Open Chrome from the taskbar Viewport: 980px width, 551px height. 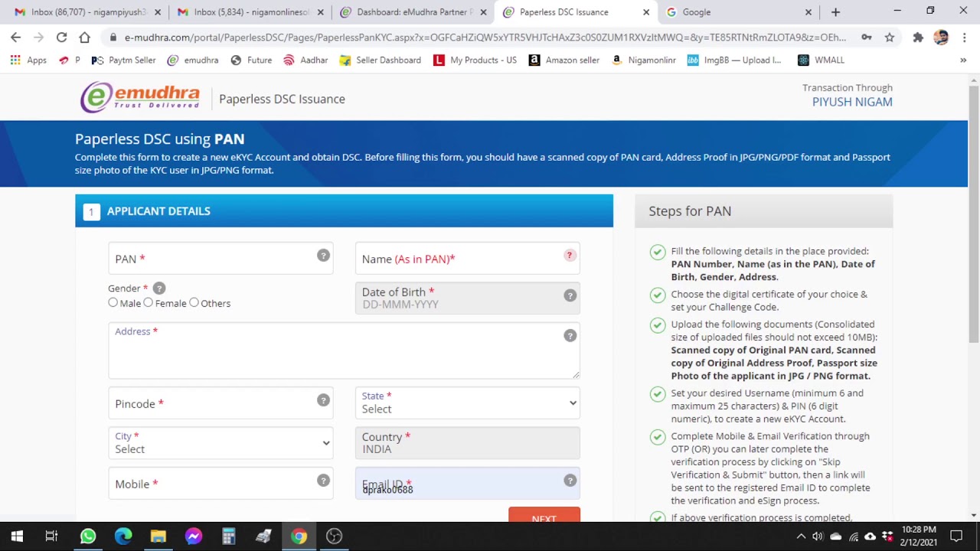pyautogui.click(x=299, y=536)
